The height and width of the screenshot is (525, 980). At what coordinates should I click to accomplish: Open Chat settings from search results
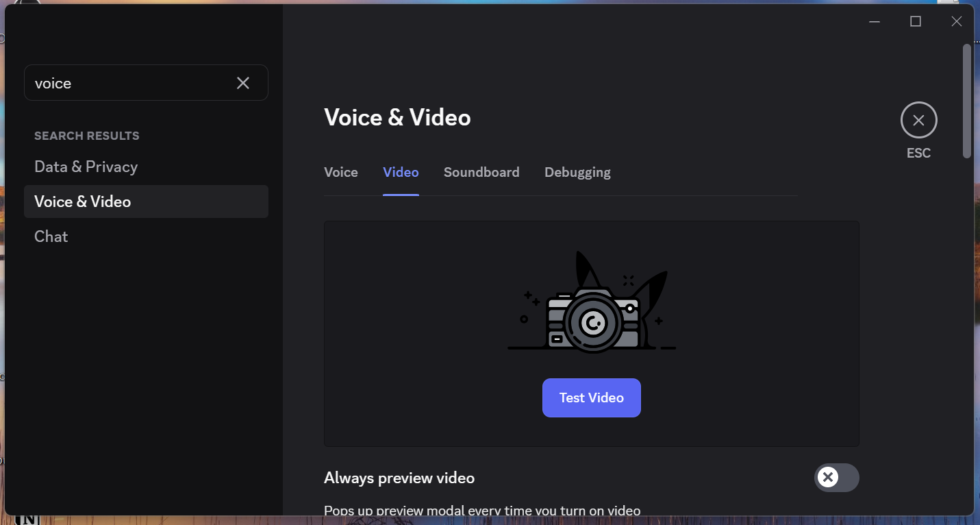[x=146, y=236]
